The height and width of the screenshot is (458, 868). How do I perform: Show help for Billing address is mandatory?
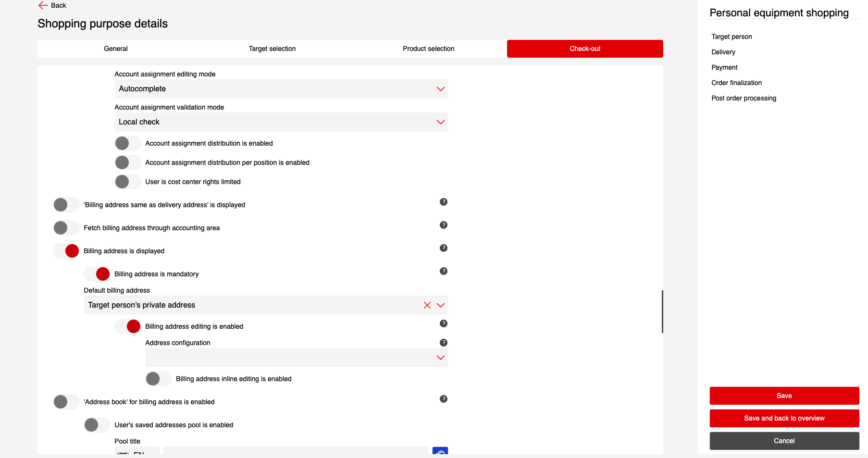click(x=443, y=271)
